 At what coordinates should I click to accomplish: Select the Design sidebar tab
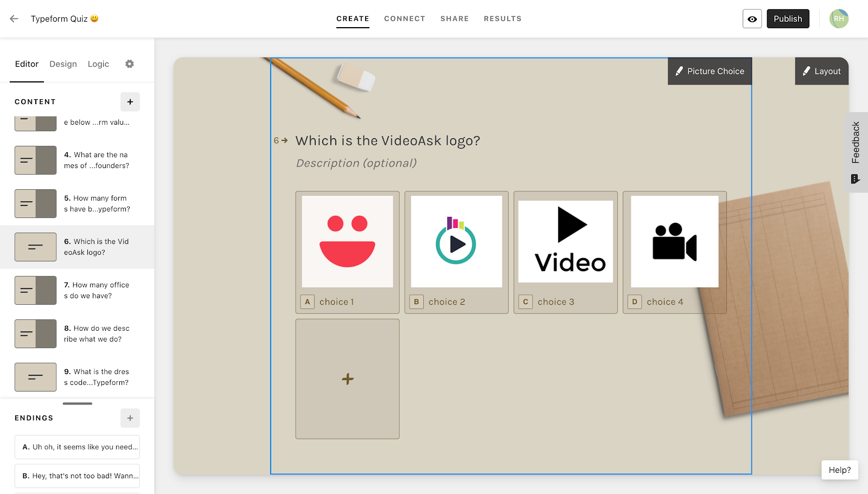click(63, 64)
